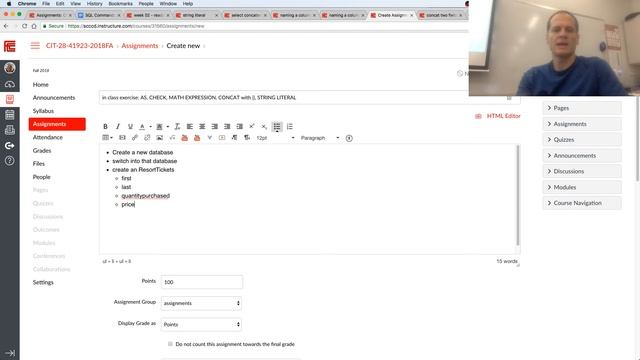This screenshot has width=640, height=360.
Task: Switch to the HTML Editor
Action: tap(503, 116)
